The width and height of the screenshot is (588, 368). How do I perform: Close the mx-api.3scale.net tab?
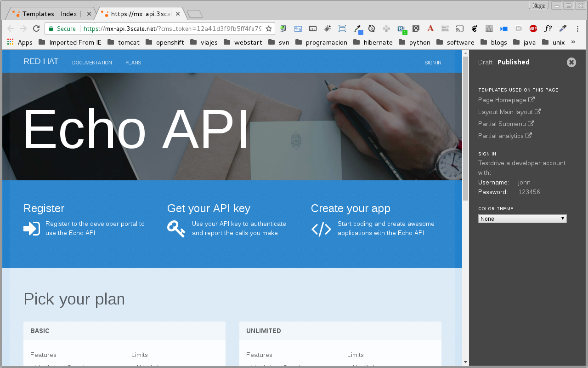click(x=178, y=14)
